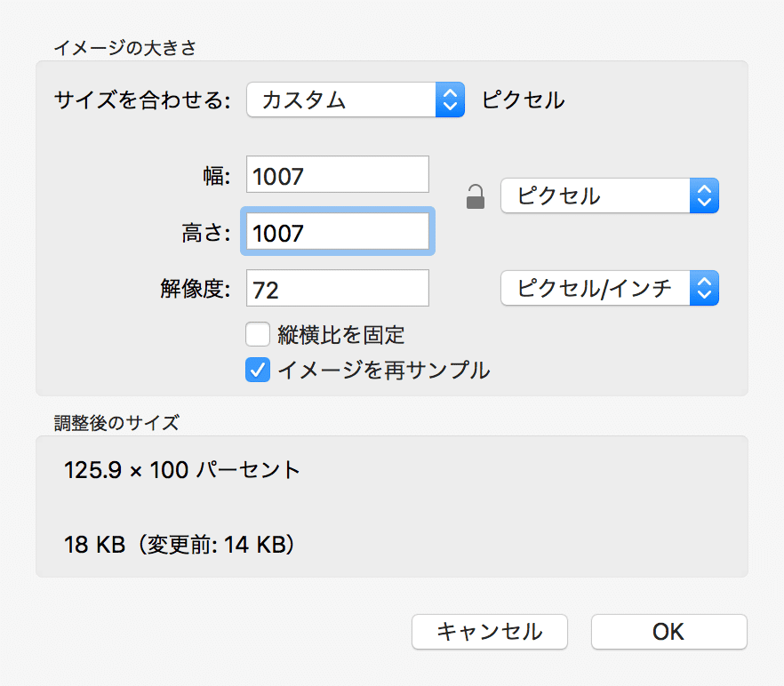The height and width of the screenshot is (686, 784).
Task: Click the 解像度 resolution input field
Action: (338, 288)
